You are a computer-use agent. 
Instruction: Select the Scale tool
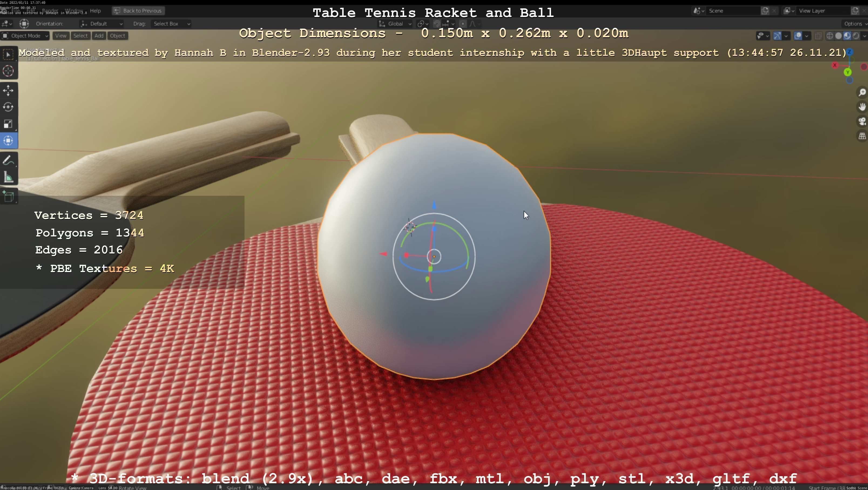click(8, 124)
